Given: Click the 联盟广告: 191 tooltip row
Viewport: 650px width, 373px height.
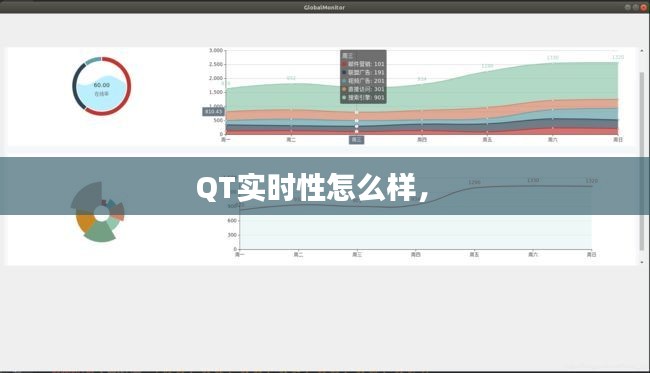Looking at the screenshot, I should 363,73.
